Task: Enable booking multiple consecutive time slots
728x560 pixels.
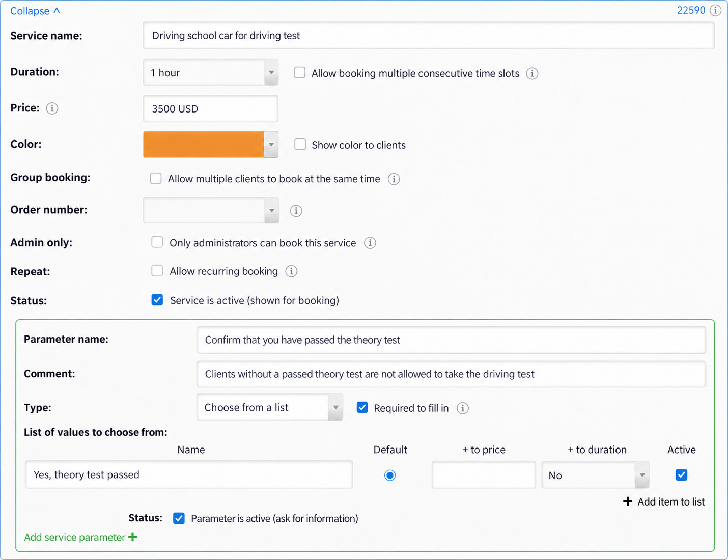Action: [300, 73]
